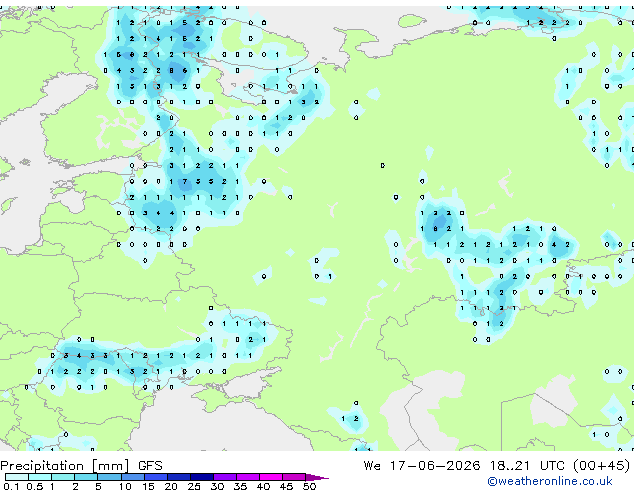Screen dimensions: 634x490
Task: Click the 1 to 2 mm legend swatch
Action: tap(63, 477)
